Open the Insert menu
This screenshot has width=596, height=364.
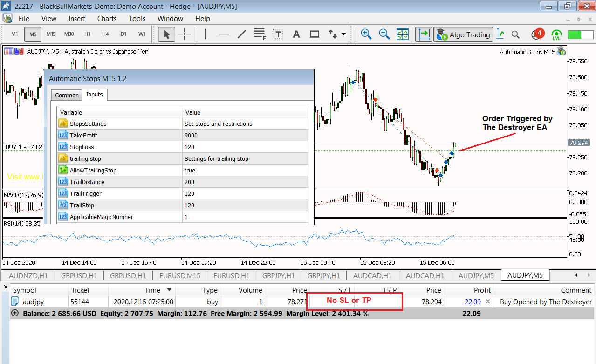77,19
